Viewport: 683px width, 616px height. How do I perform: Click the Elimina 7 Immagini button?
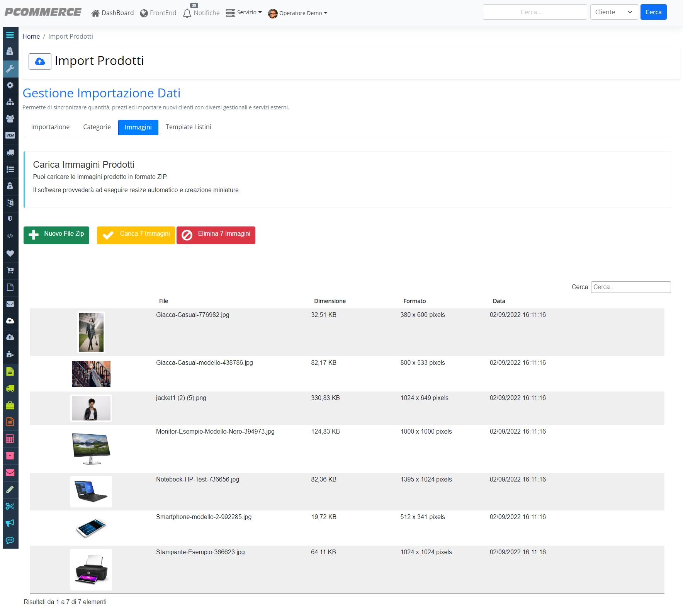[x=216, y=235]
